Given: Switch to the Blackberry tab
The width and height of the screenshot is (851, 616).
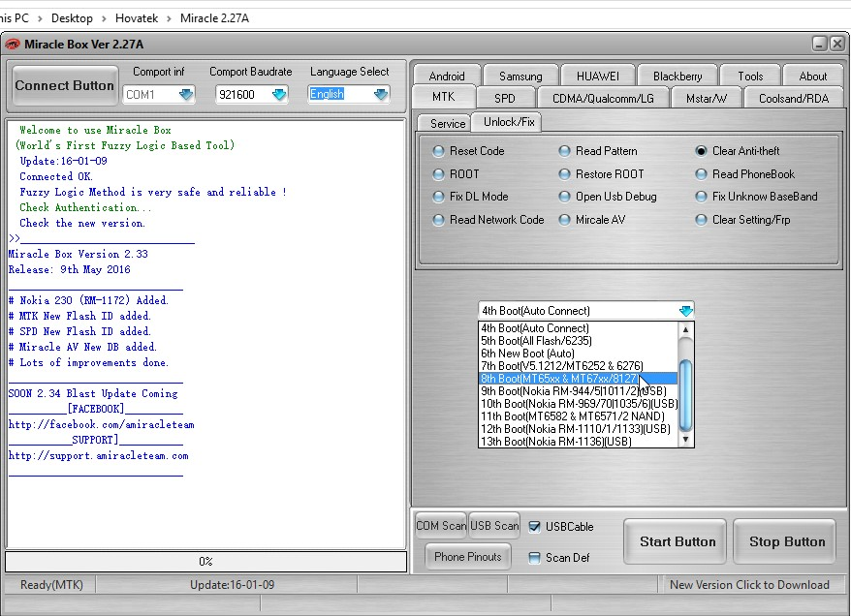Looking at the screenshot, I should (x=678, y=76).
